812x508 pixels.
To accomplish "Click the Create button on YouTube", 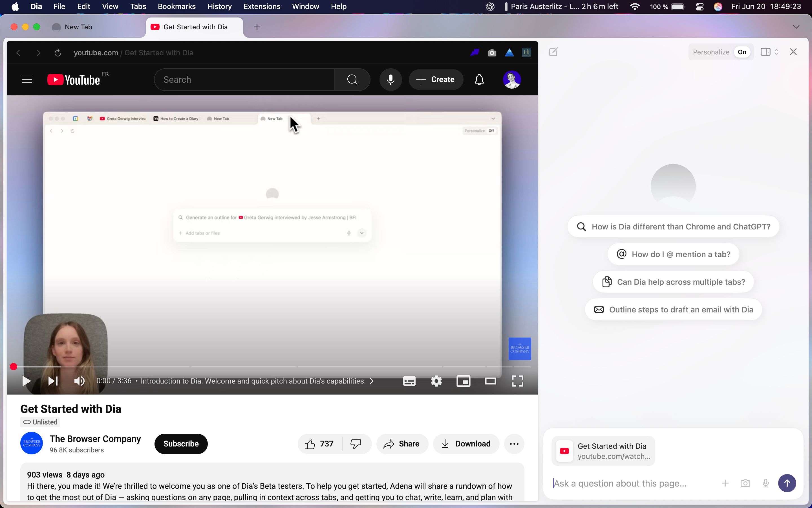I will pyautogui.click(x=436, y=80).
